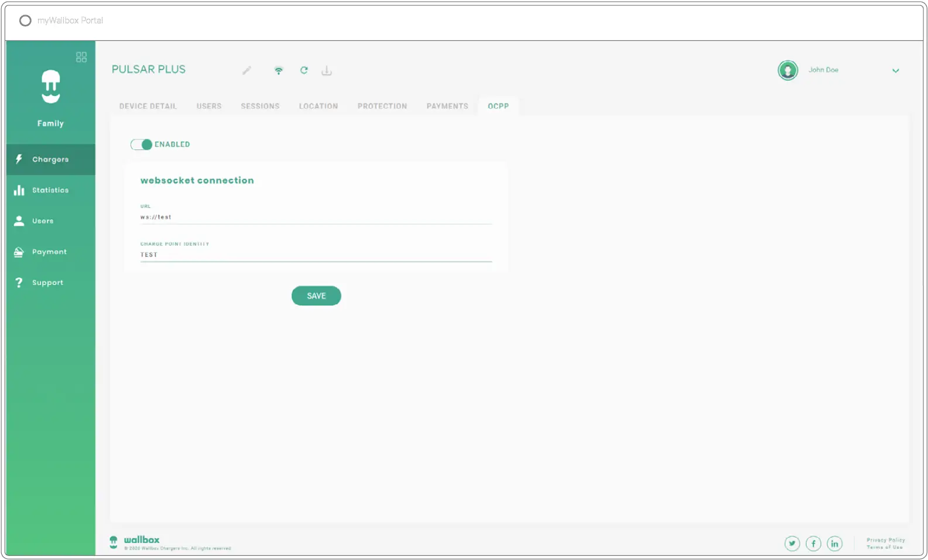Open the LinkedIn link in footer
The image size is (928, 560).
[834, 544]
